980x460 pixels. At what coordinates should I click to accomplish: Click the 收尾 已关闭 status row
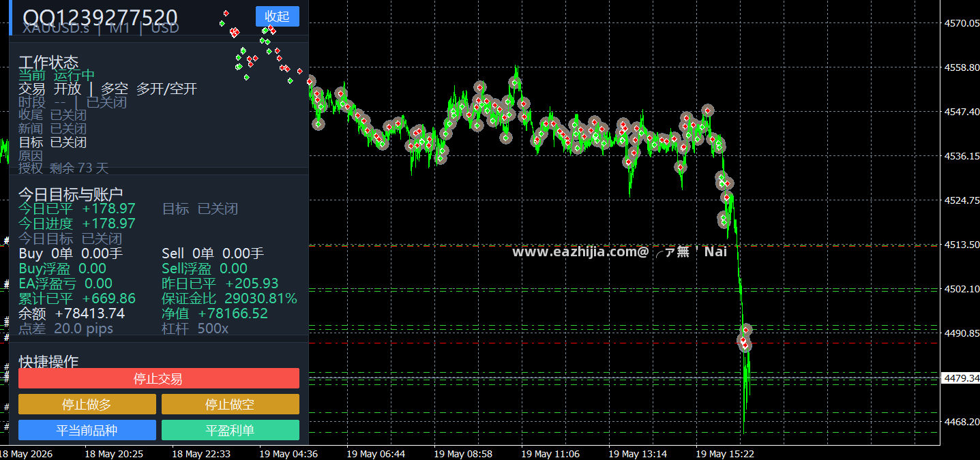point(53,115)
